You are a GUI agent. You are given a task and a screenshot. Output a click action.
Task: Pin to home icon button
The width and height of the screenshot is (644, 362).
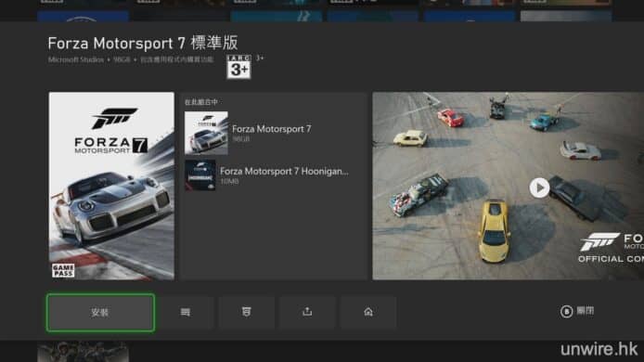click(368, 313)
